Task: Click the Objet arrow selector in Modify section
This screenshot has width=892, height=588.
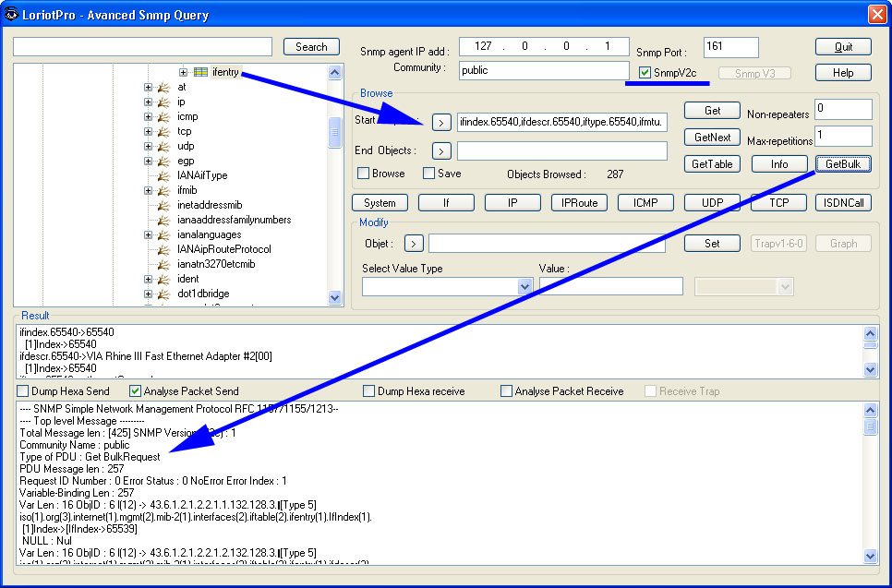Action: (x=414, y=243)
